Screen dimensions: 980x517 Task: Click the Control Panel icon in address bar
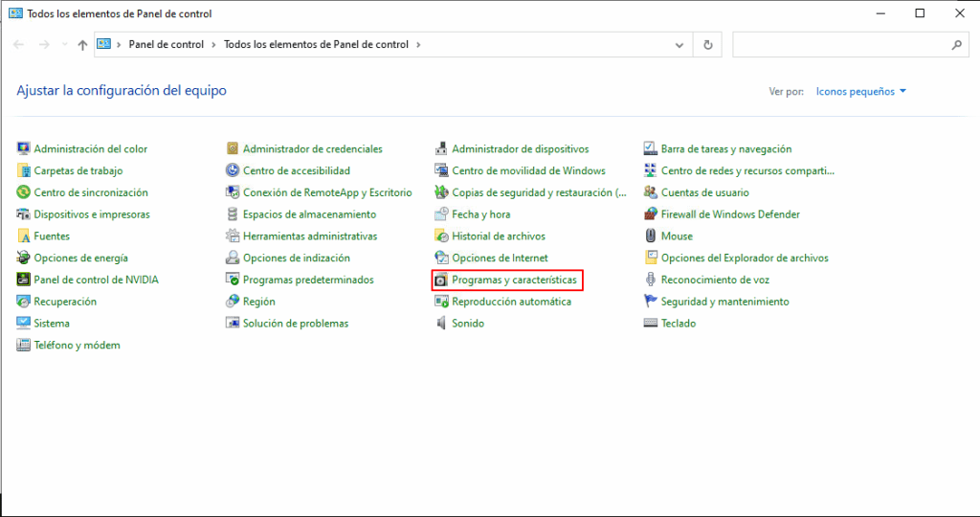[103, 44]
